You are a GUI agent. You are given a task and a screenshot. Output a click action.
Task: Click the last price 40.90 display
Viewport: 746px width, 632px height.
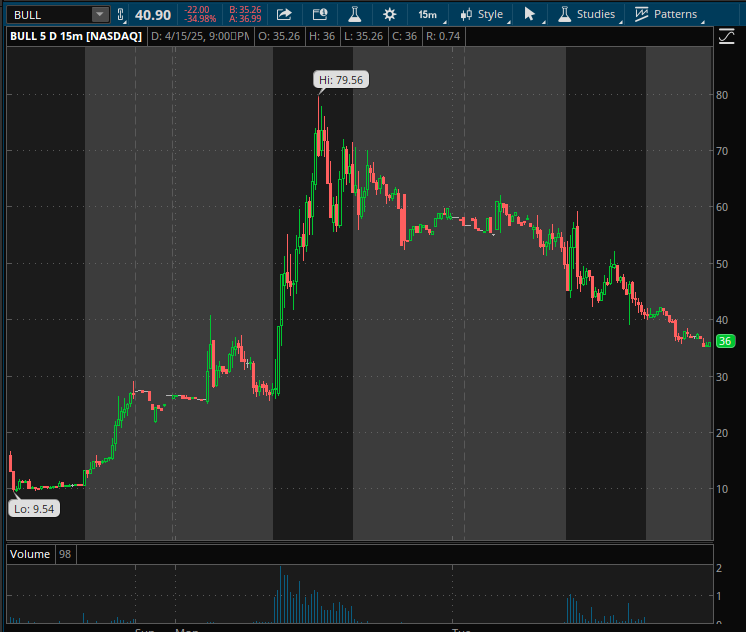[x=153, y=15]
